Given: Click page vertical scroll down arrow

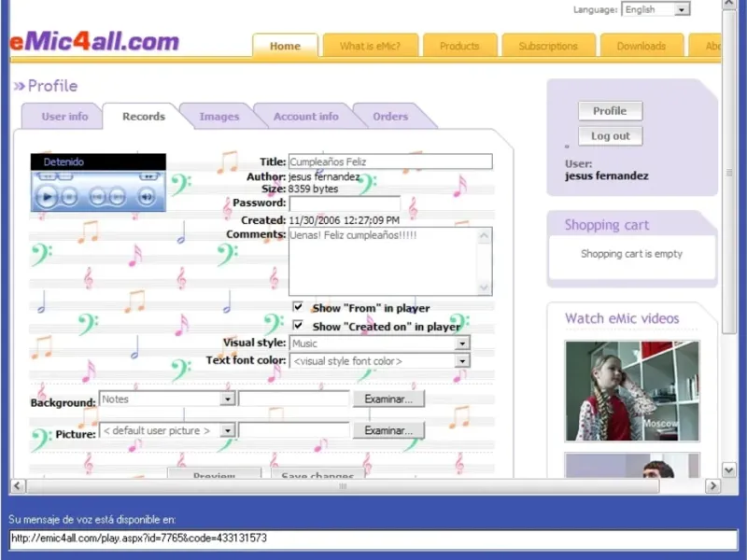Looking at the screenshot, I should (x=729, y=470).
